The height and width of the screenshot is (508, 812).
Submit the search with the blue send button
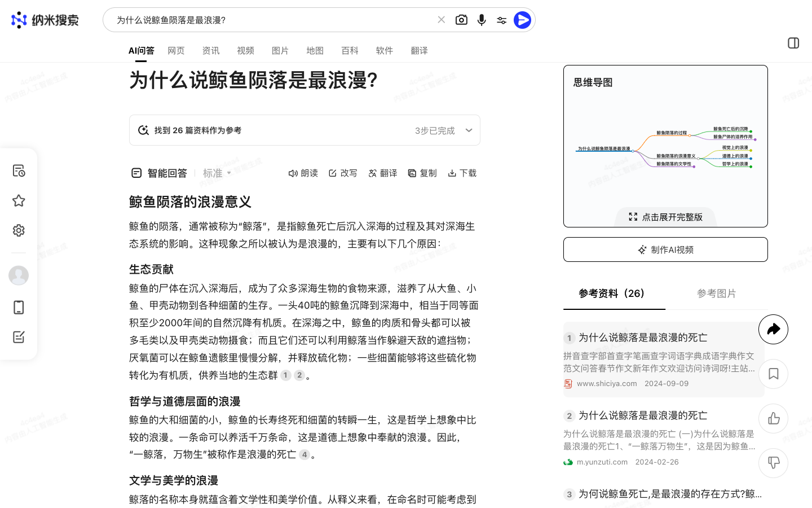click(x=523, y=20)
